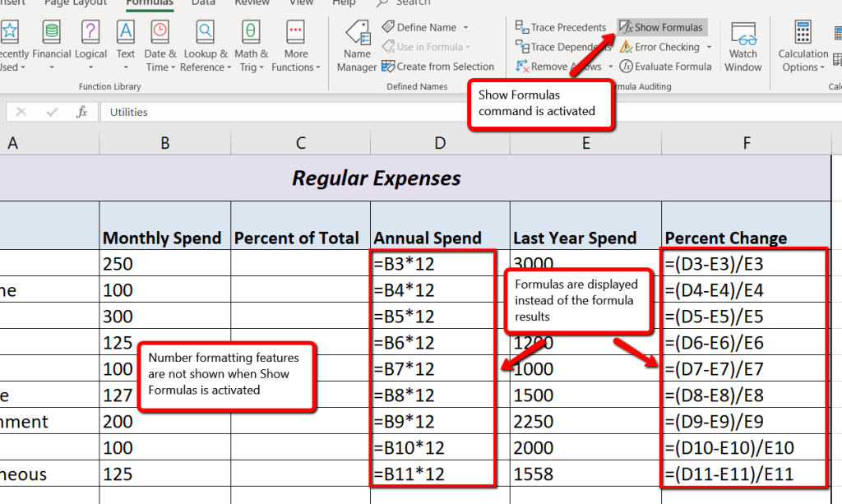Select column D header
Screen dimensions: 842x504
[441, 143]
